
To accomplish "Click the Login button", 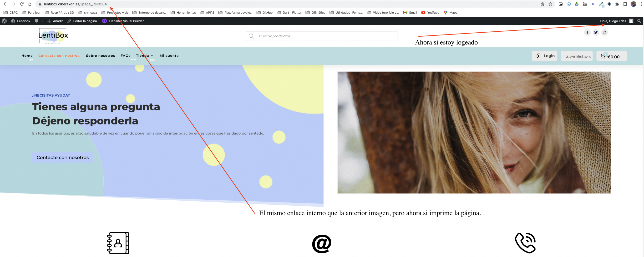I will click(544, 56).
